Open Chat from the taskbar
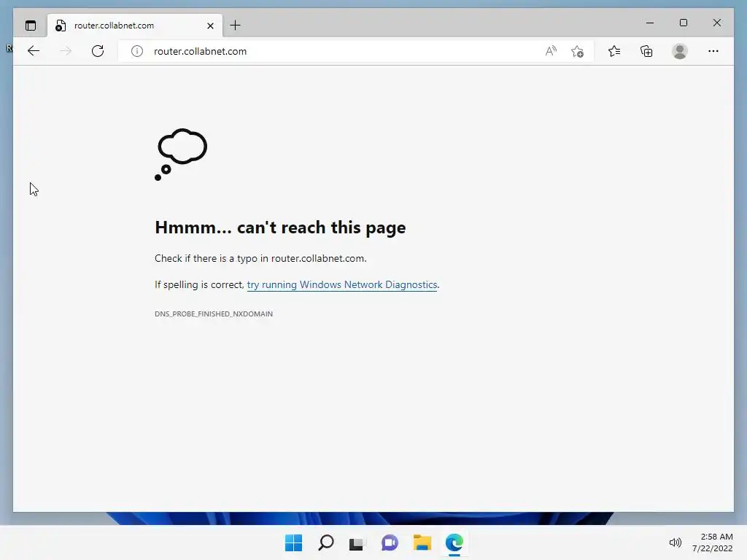 pos(390,542)
